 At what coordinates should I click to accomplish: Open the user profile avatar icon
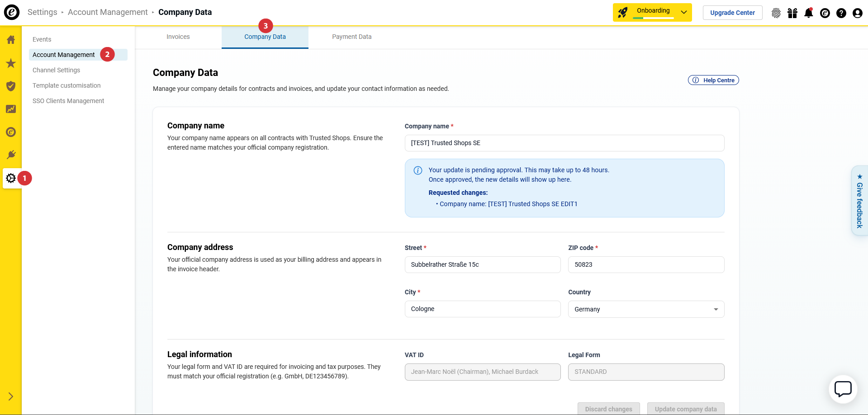857,13
